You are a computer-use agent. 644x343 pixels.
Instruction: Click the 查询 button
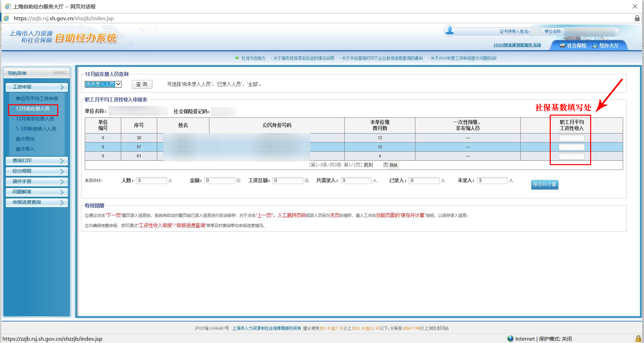coord(142,84)
